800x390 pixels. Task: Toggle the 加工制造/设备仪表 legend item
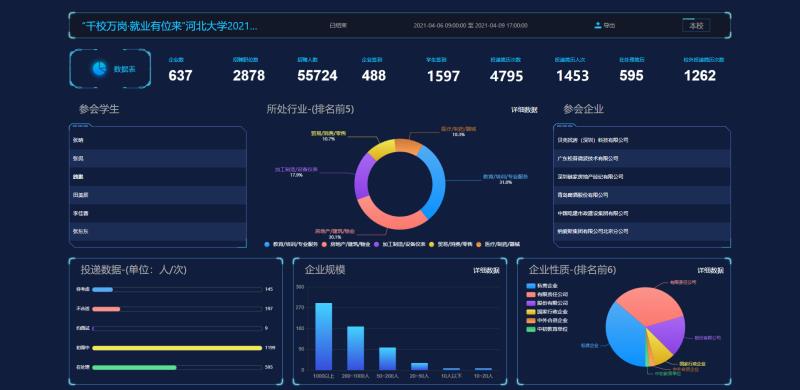pyautogui.click(x=399, y=245)
